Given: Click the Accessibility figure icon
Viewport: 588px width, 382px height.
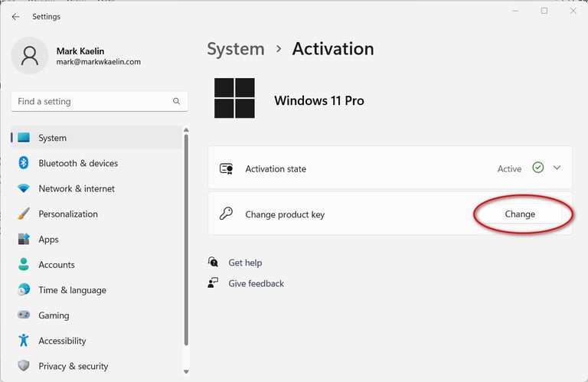Looking at the screenshot, I should (x=24, y=341).
